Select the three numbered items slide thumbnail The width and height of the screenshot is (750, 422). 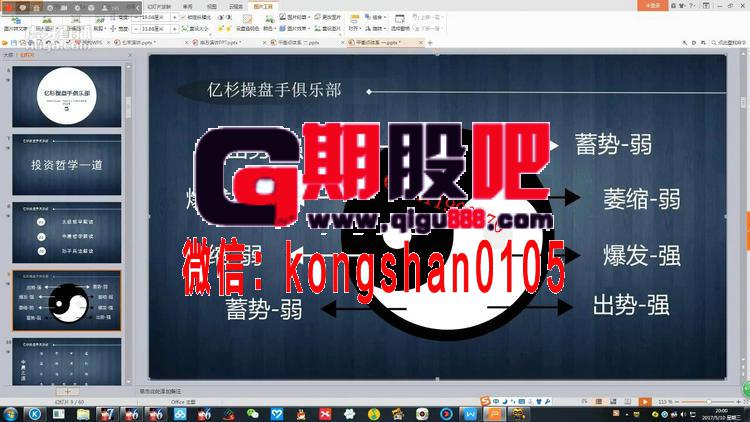pos(66,232)
